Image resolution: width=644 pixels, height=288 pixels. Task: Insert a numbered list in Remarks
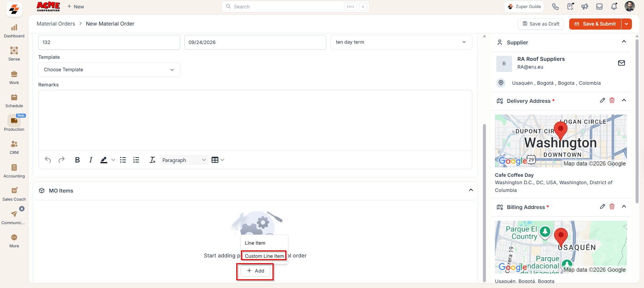click(136, 160)
